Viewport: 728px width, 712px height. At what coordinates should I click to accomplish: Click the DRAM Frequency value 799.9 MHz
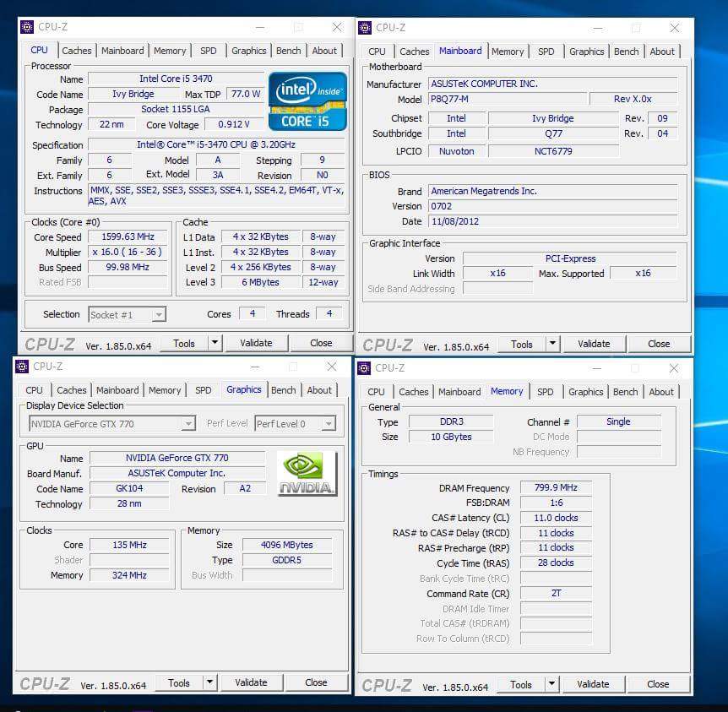click(557, 487)
